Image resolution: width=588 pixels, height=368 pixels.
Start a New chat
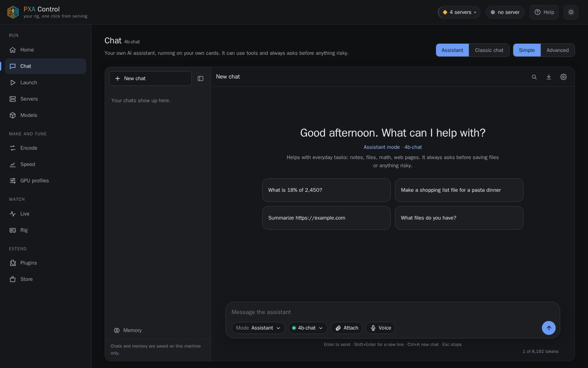pyautogui.click(x=150, y=79)
